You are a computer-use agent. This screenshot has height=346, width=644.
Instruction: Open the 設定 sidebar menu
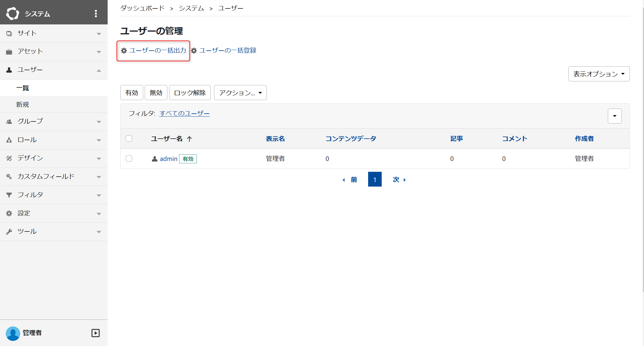coord(54,213)
